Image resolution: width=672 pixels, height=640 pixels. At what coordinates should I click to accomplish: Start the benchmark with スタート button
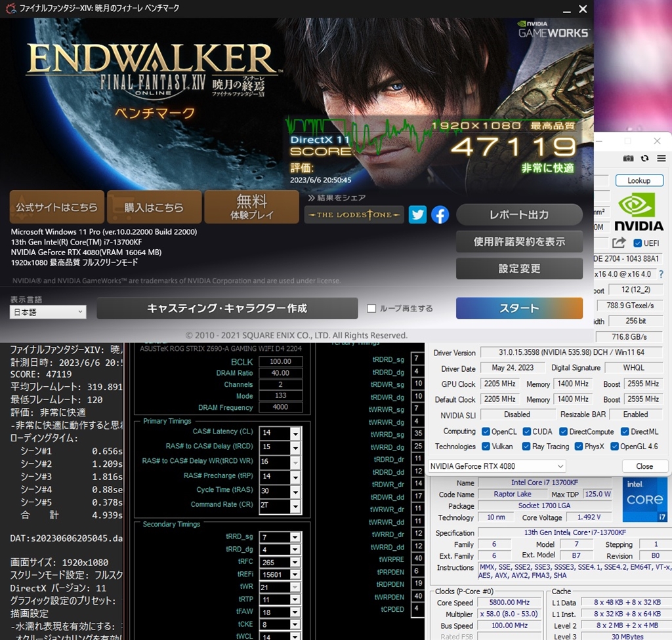[519, 308]
